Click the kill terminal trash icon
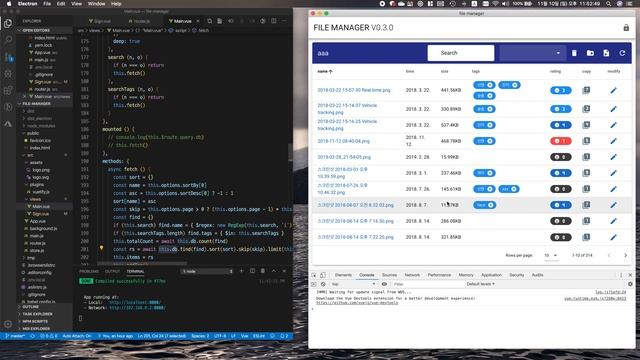 coord(262,271)
